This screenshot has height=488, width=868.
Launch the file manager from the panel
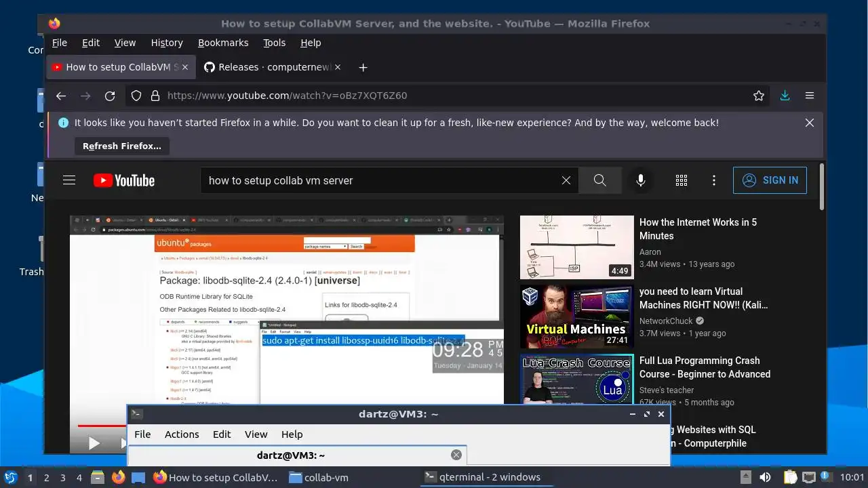[x=98, y=477]
